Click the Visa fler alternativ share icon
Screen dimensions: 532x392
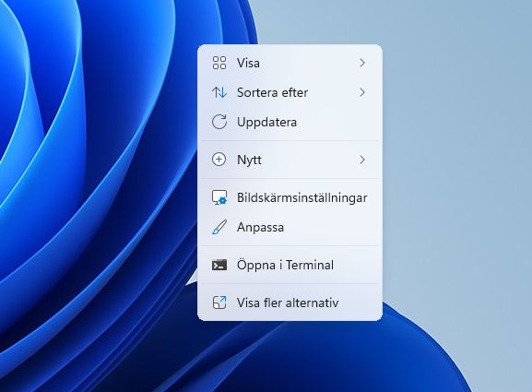(x=219, y=303)
